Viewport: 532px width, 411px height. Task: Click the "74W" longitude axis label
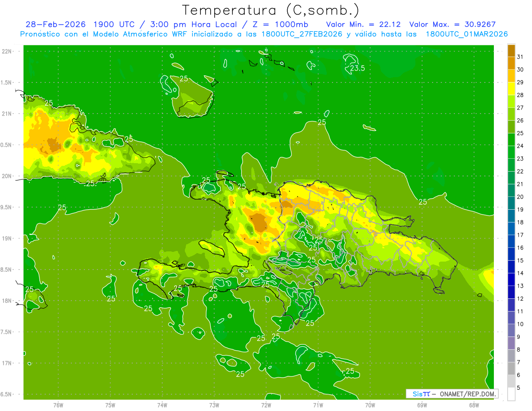(x=162, y=405)
